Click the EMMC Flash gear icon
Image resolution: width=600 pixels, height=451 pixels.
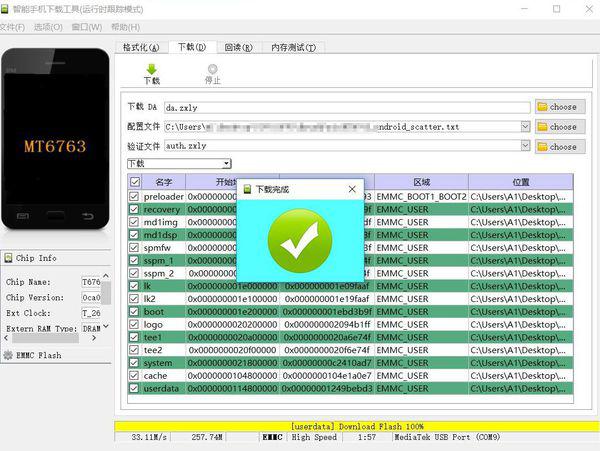(10, 354)
